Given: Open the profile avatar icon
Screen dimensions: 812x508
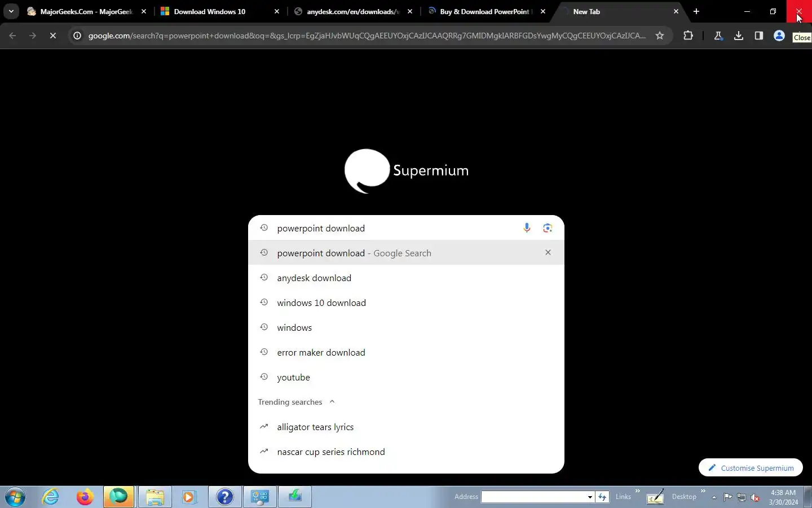Looking at the screenshot, I should 779,36.
